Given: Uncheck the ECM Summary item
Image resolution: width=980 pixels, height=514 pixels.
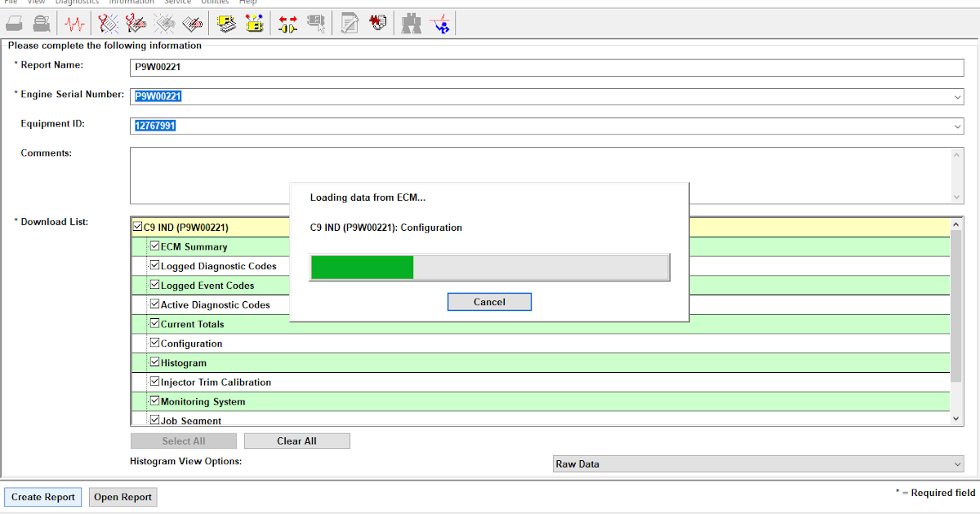Looking at the screenshot, I should pos(154,246).
